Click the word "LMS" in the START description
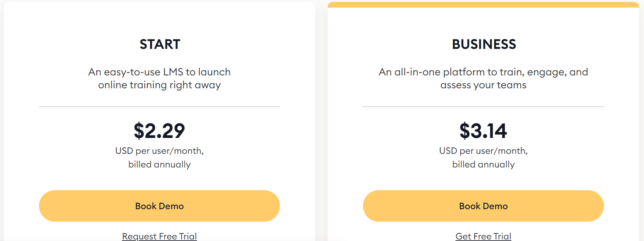The width and height of the screenshot is (644, 241). point(173,72)
